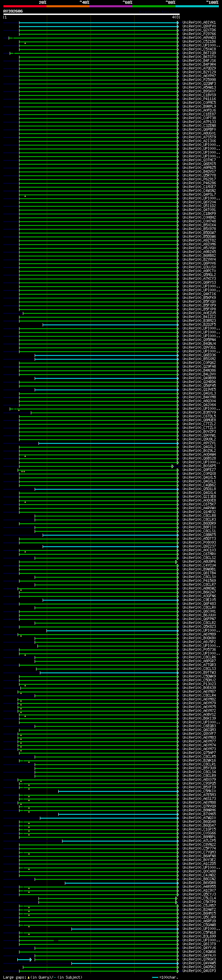Screen dimensions: 222x980
Task: Click hit label UniRef100_B3L699
Action: pos(199,936)
